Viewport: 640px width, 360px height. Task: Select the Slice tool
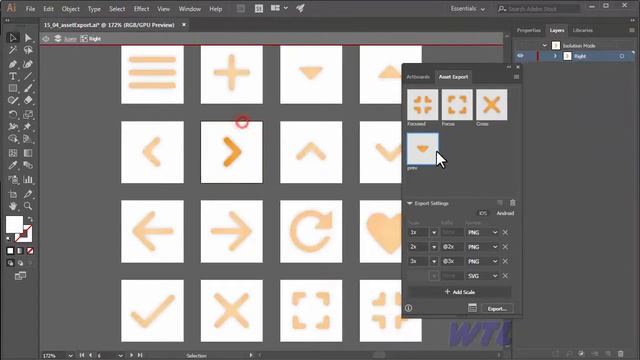(x=28, y=194)
